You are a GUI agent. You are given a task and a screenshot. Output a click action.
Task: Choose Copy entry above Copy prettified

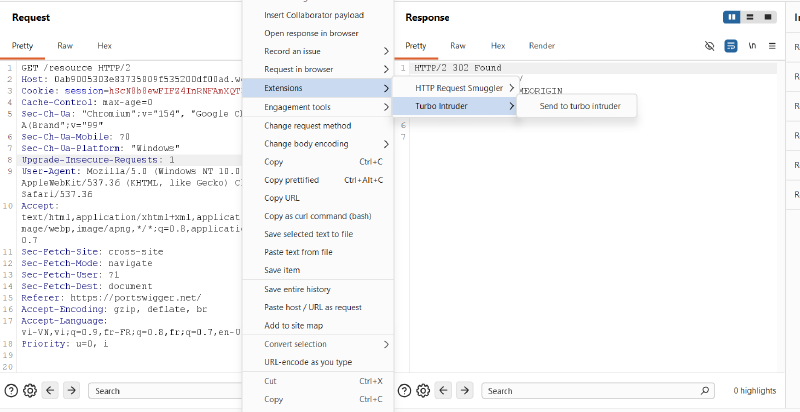(318, 162)
